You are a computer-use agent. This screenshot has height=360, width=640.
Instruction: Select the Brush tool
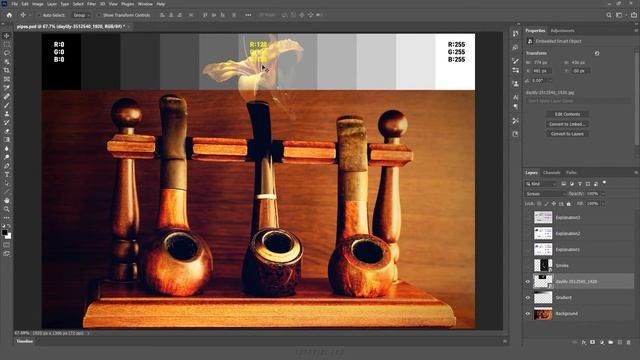tap(7, 105)
